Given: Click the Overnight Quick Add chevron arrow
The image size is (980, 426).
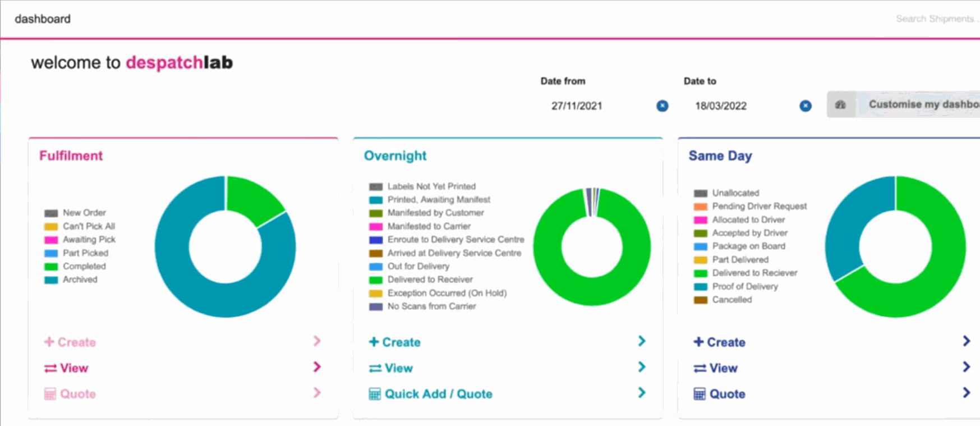Looking at the screenshot, I should (642, 392).
